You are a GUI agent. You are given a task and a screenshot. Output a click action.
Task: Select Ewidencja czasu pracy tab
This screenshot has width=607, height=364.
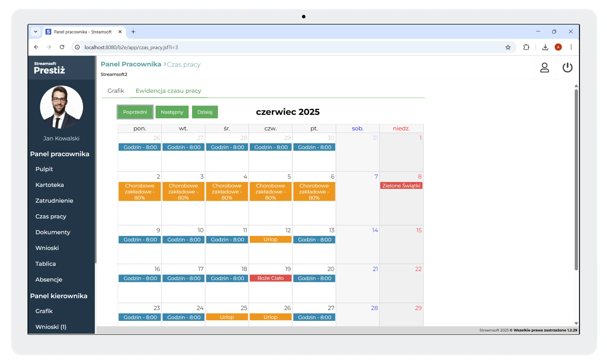[x=168, y=91]
